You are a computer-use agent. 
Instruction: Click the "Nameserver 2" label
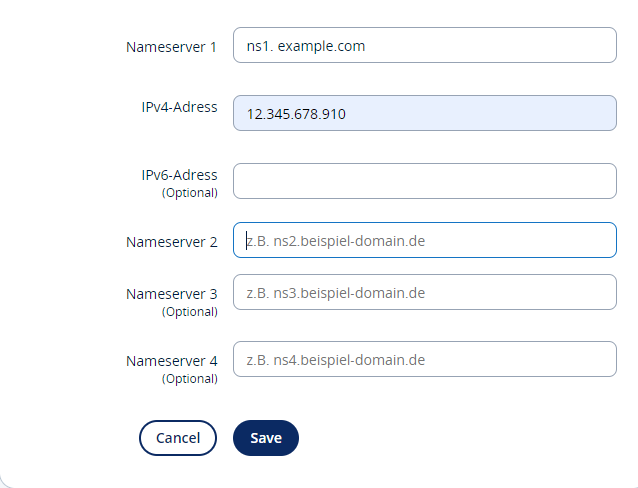click(x=171, y=241)
